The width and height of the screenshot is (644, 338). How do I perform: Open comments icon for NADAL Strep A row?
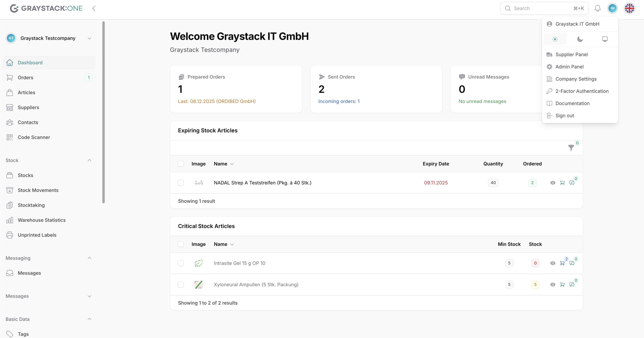coord(572,183)
